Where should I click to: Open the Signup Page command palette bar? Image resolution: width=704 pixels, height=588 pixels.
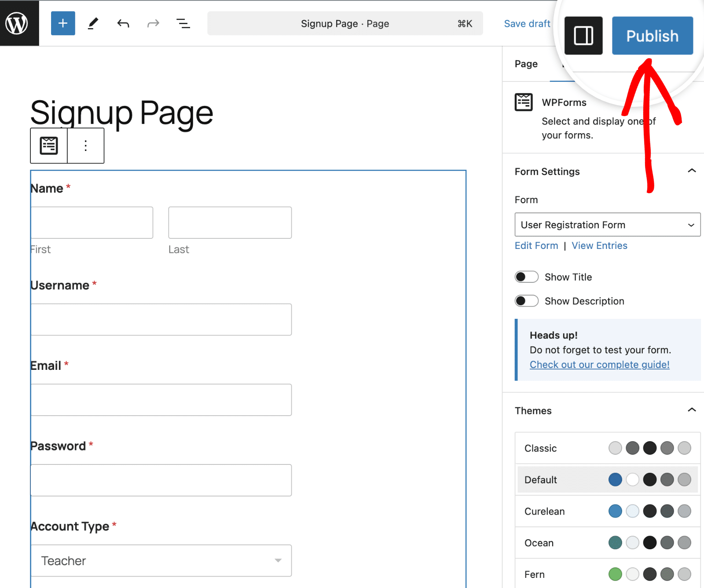(345, 23)
